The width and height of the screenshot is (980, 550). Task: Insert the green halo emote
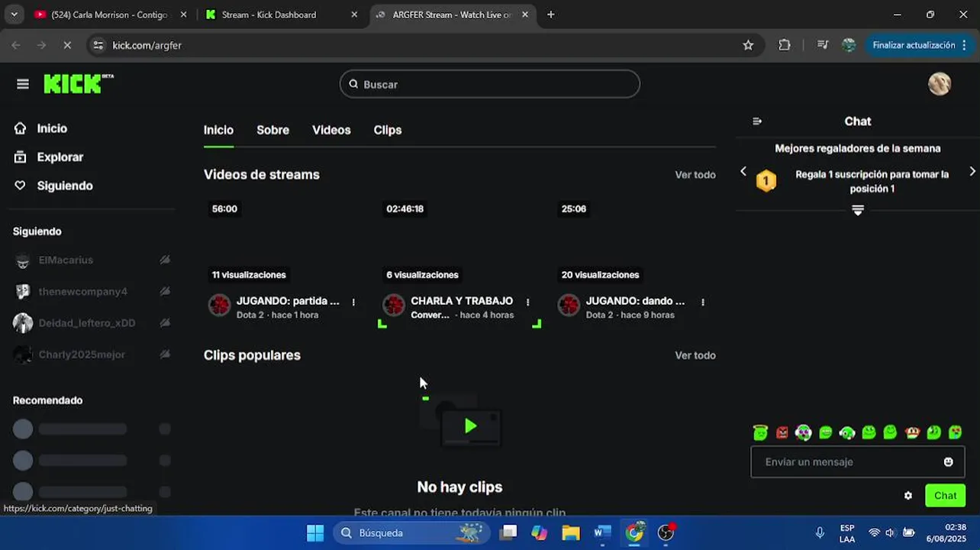click(x=760, y=432)
